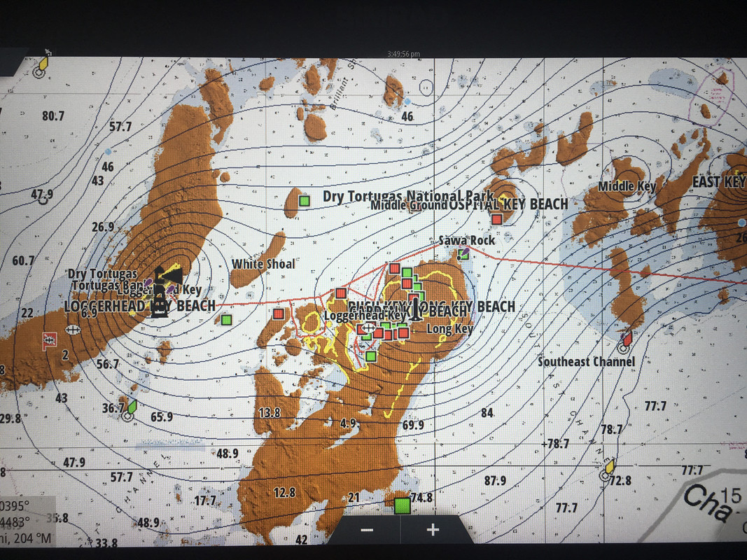Tap the 3:49:56 pm clock readout
Image resolution: width=747 pixels, height=560 pixels.
coord(403,54)
